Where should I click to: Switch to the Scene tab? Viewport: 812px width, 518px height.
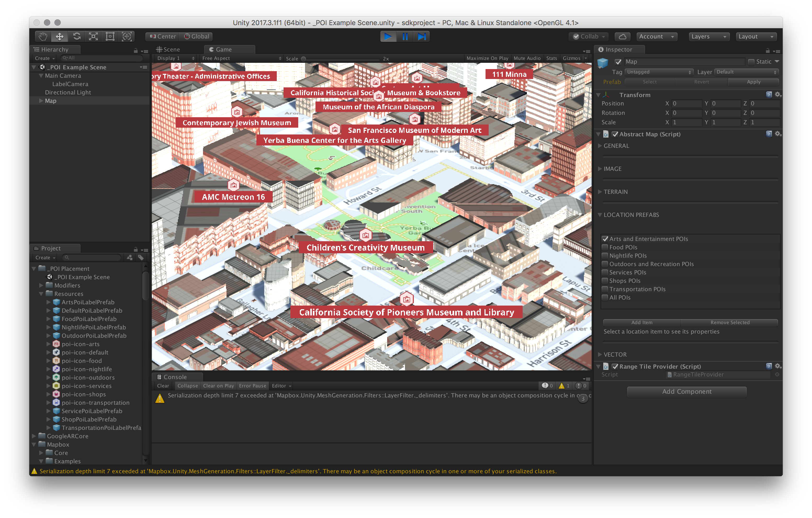[169, 49]
